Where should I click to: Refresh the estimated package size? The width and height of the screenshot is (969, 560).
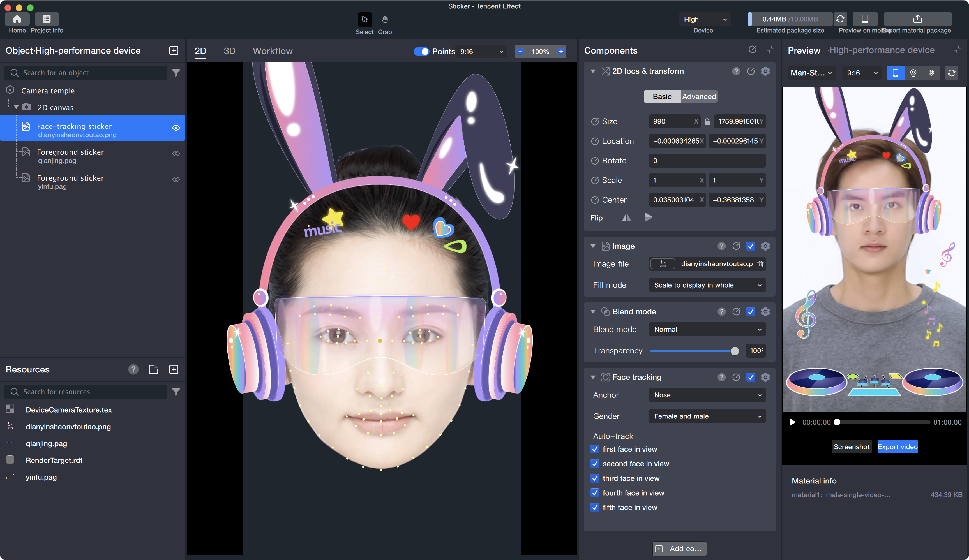840,19
